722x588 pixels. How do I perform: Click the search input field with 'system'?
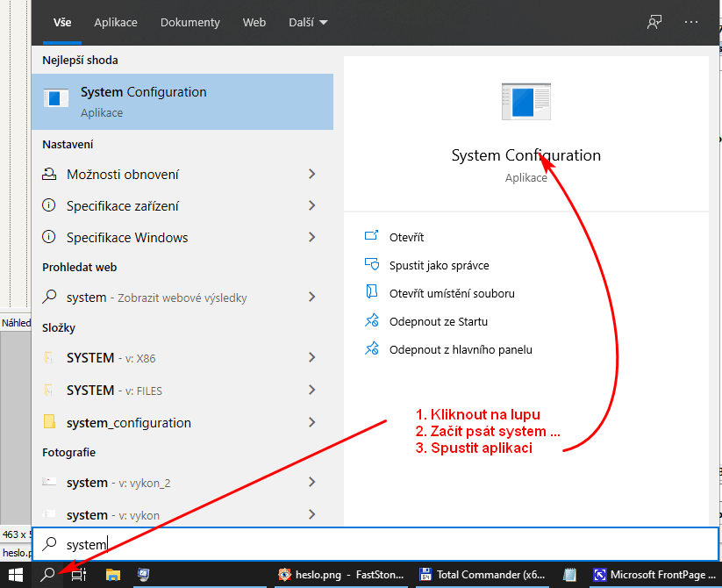tap(375, 545)
